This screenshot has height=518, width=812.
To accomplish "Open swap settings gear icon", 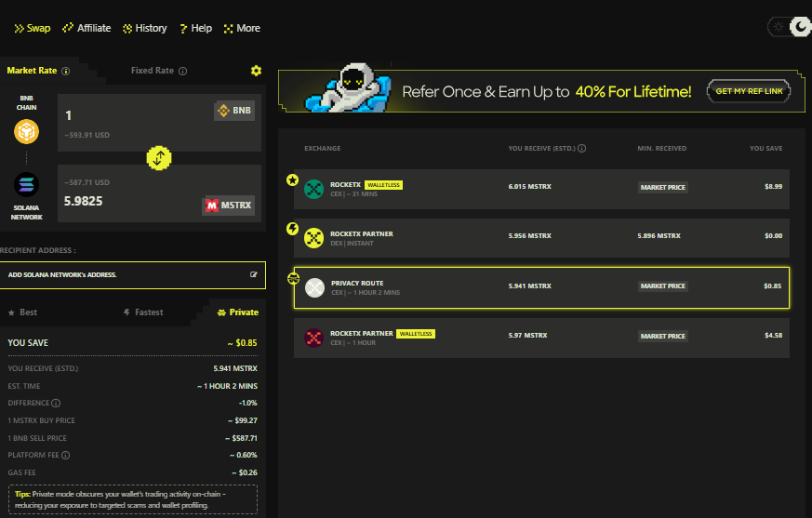I will (256, 71).
